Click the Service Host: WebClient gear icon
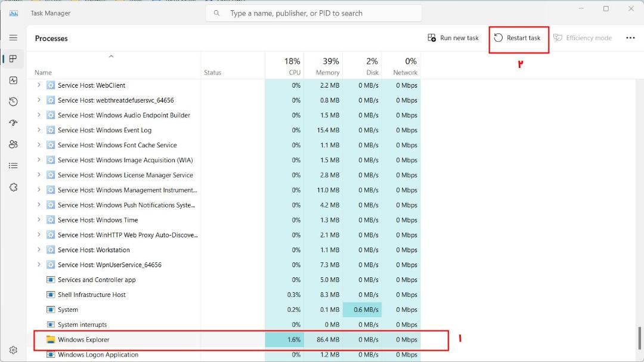644x362 pixels. 51,85
